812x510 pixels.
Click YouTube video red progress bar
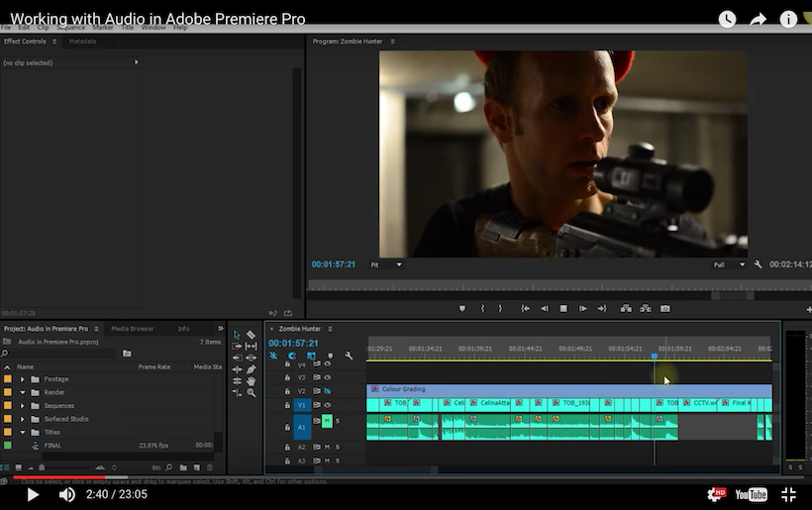point(59,477)
